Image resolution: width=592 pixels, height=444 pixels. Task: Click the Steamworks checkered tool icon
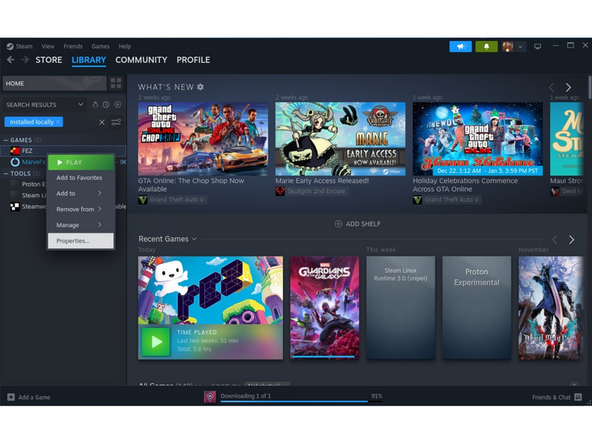15,207
